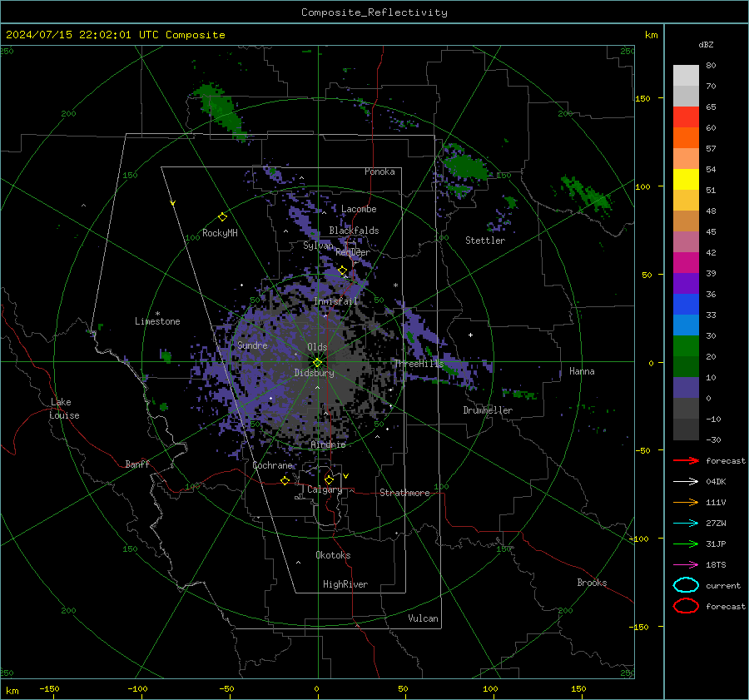Click the cyan 27ZW arrow icon
Viewport: 749px width, 700px height.
pyautogui.click(x=686, y=524)
